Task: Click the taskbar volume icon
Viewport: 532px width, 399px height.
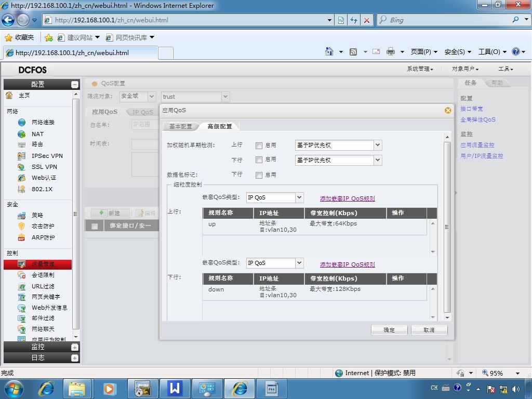Action: (x=516, y=389)
